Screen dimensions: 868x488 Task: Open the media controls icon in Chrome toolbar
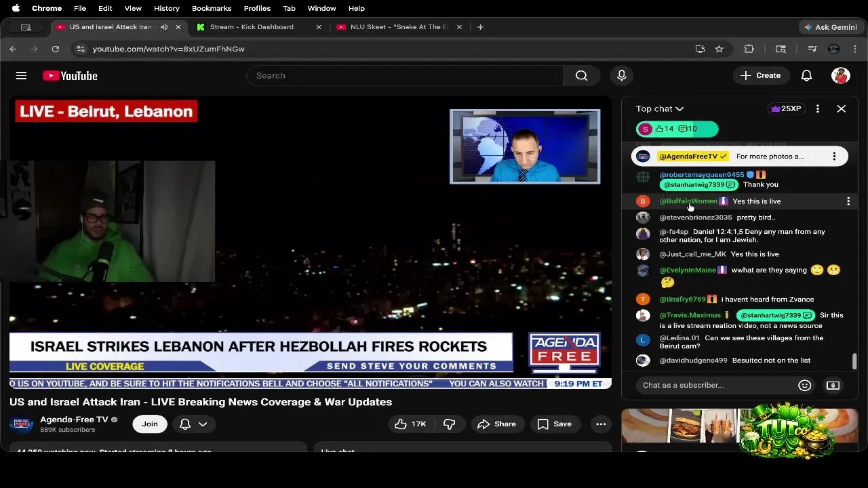point(812,49)
